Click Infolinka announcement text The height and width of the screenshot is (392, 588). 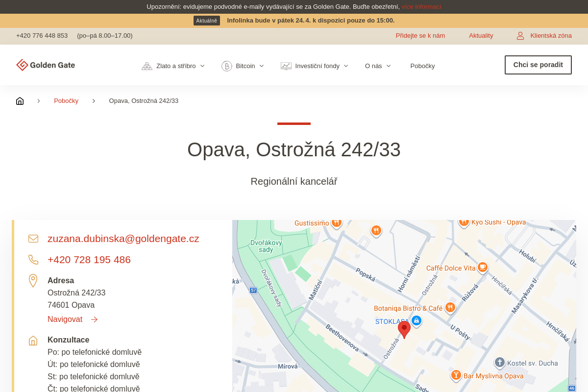coord(311,21)
